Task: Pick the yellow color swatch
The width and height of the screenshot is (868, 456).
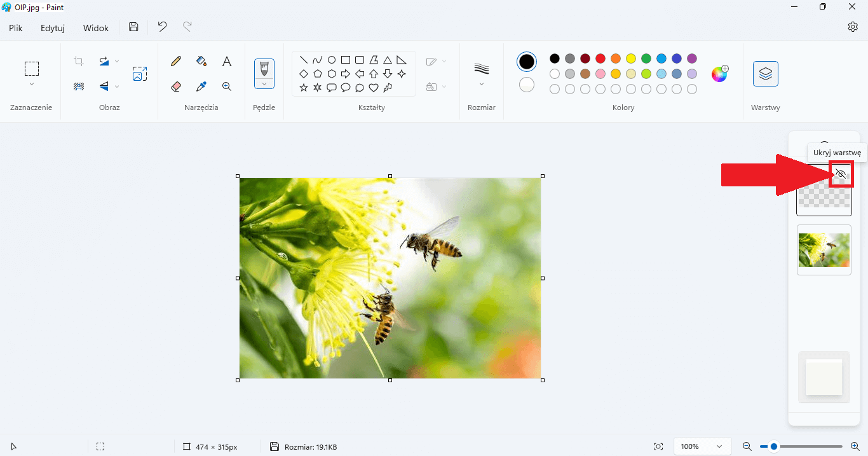Action: tap(631, 59)
